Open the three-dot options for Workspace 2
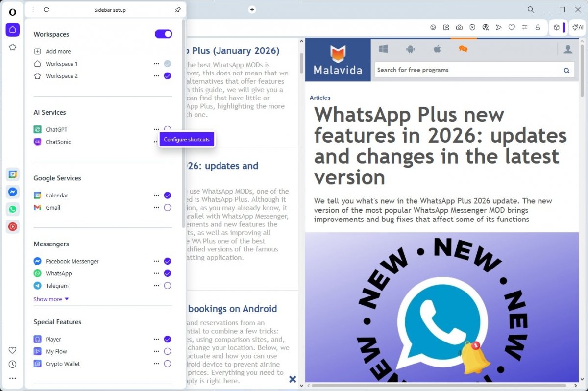 coord(156,76)
